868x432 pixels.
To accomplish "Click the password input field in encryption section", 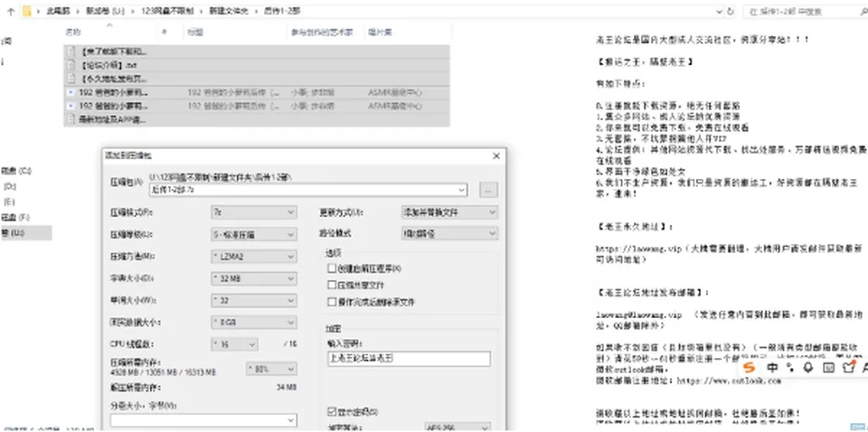I will tap(409, 359).
